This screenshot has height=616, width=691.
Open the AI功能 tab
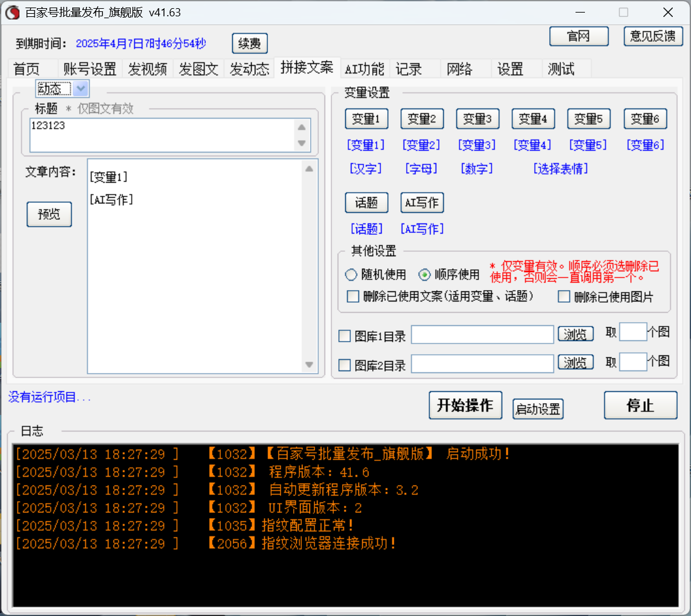(365, 69)
